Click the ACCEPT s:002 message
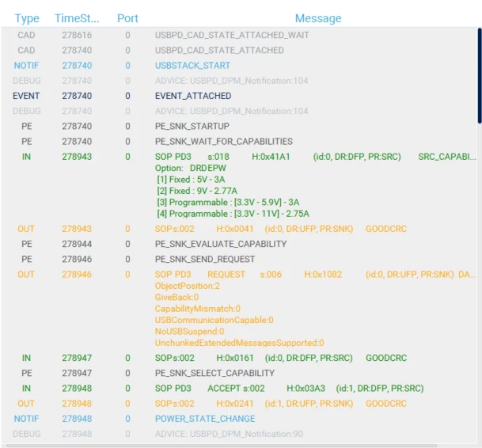Image resolution: width=482 pixels, height=448 pixels. pos(236,388)
